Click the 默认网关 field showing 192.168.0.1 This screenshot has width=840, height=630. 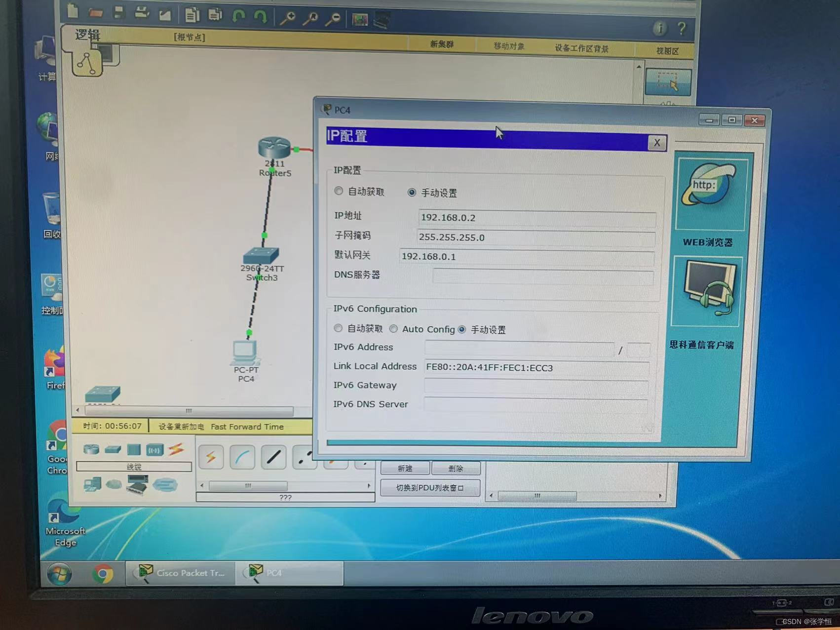[x=527, y=257]
